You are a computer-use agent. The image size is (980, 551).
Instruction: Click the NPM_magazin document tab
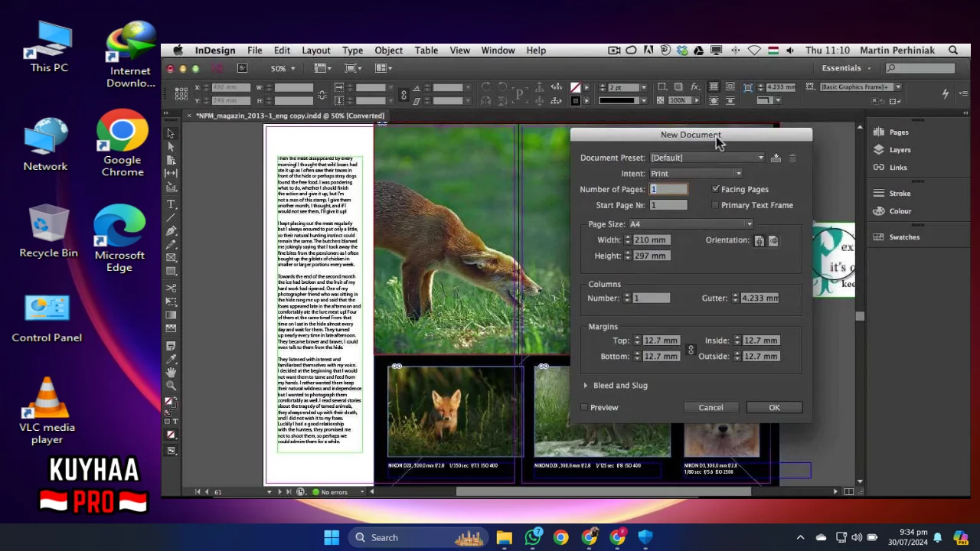pyautogui.click(x=289, y=116)
